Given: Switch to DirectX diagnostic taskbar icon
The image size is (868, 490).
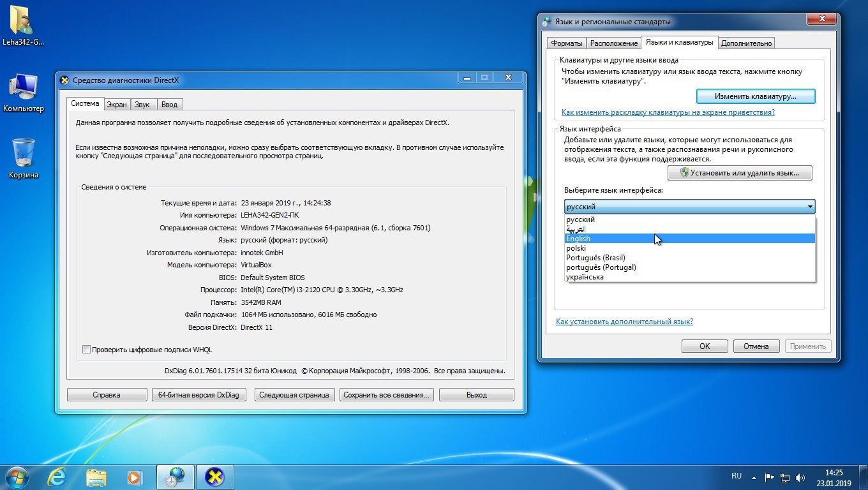Looking at the screenshot, I should pyautogui.click(x=214, y=477).
